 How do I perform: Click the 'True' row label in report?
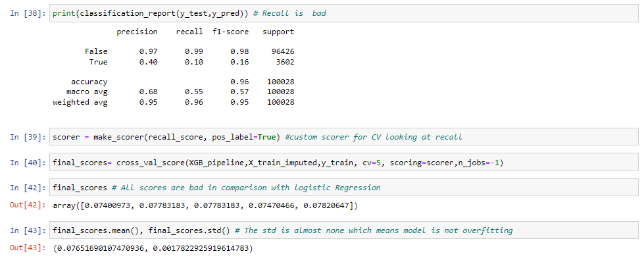(x=99, y=62)
